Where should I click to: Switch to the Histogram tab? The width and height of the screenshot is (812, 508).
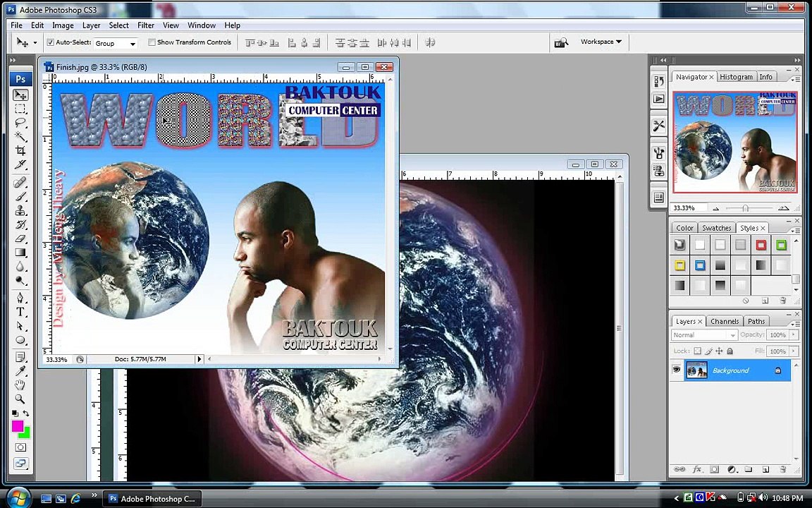[736, 77]
